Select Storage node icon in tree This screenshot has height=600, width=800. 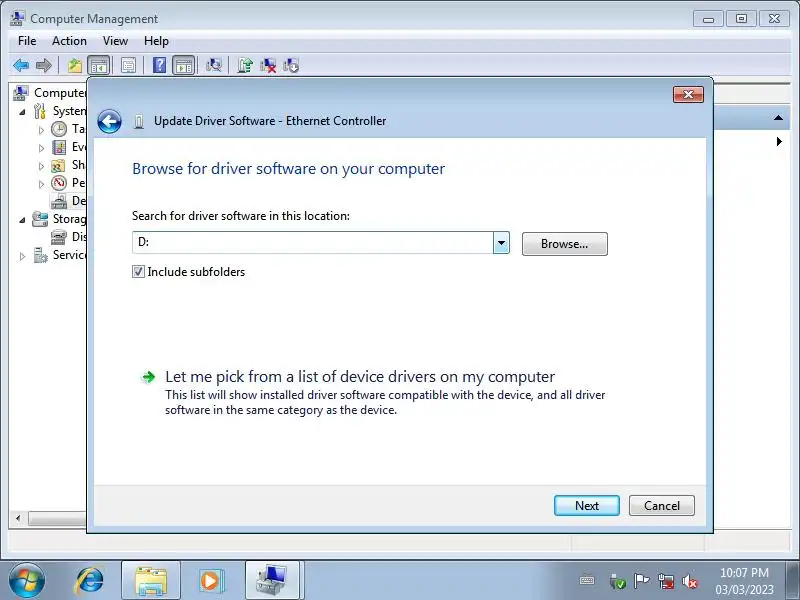(40, 219)
